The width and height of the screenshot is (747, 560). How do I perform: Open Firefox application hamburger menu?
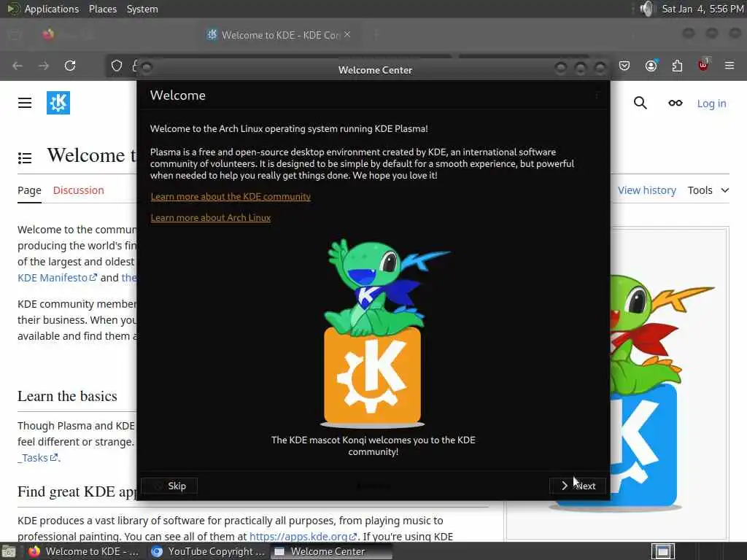729,65
